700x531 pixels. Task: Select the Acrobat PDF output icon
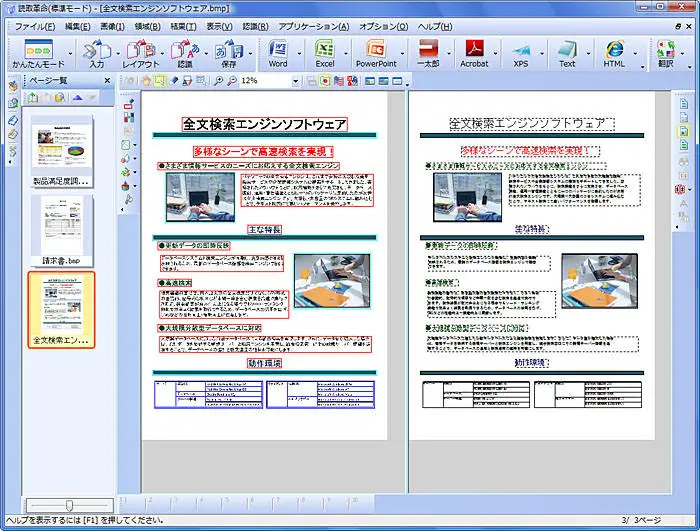point(474,51)
